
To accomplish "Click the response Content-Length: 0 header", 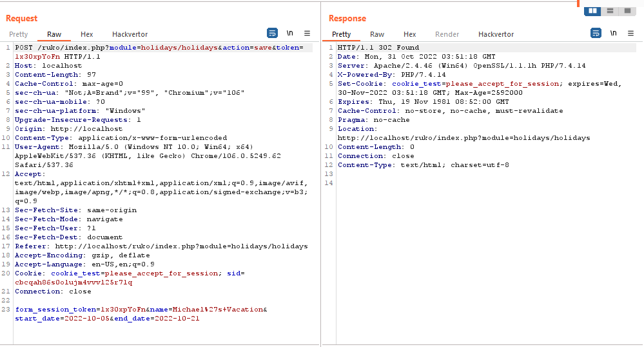I will (x=376, y=147).
